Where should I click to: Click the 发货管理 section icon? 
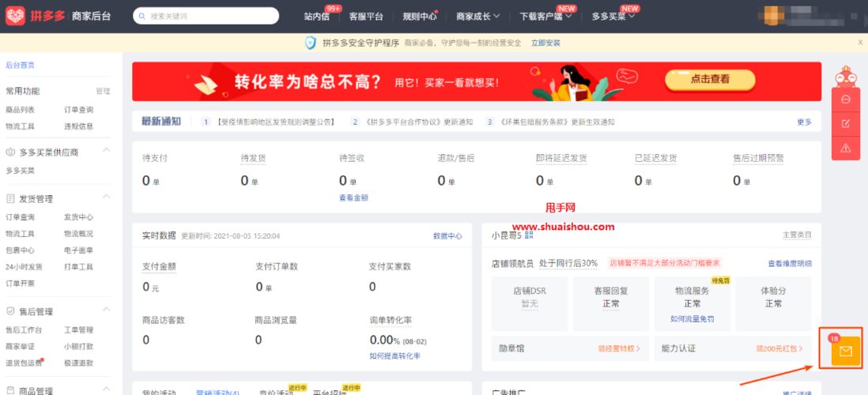pos(10,198)
